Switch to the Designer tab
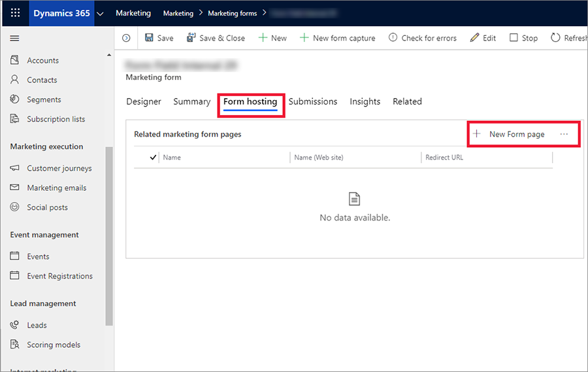The width and height of the screenshot is (588, 372). (144, 101)
